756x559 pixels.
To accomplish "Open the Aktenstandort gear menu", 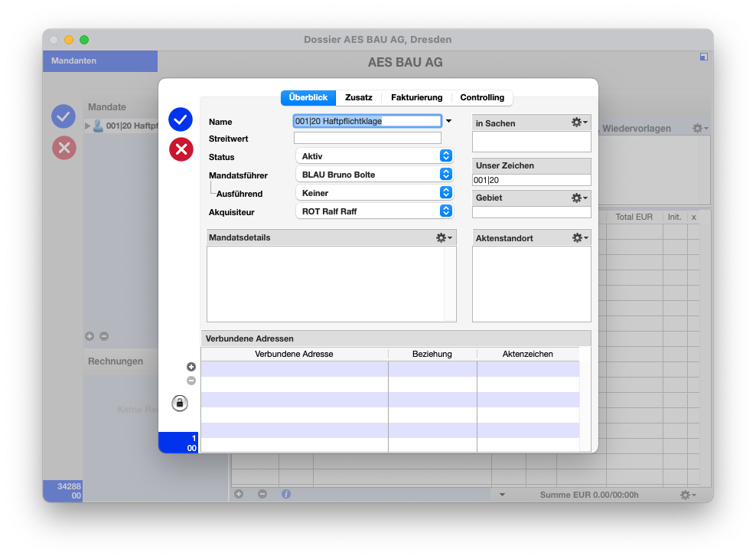I will coord(580,238).
